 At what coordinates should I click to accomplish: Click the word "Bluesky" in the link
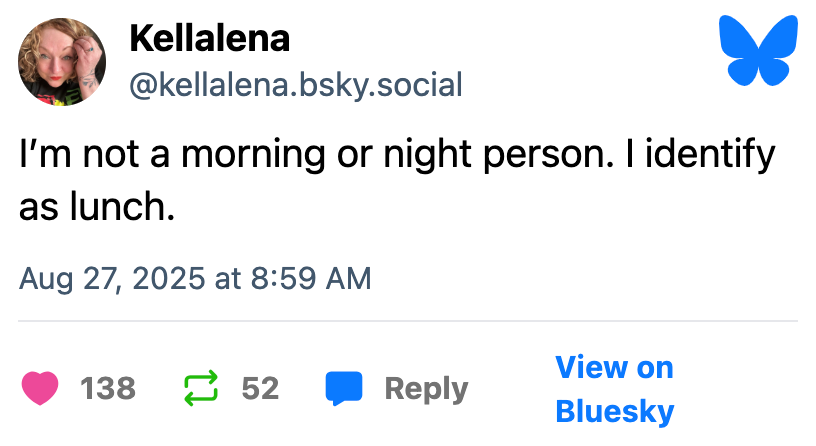pyautogui.click(x=614, y=410)
